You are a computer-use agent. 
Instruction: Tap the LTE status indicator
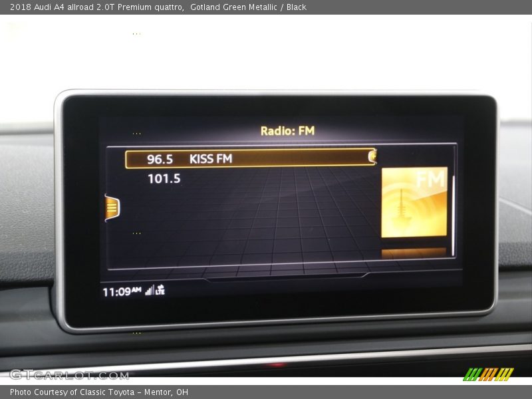click(x=160, y=291)
